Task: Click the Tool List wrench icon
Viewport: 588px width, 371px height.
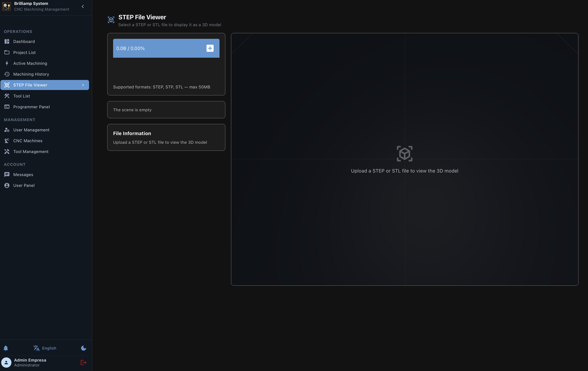Action: [x=7, y=96]
